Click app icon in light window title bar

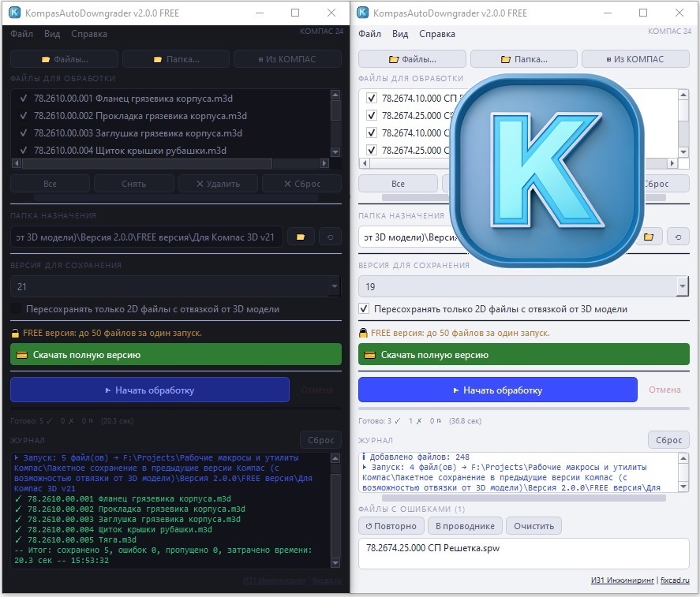pyautogui.click(x=363, y=13)
